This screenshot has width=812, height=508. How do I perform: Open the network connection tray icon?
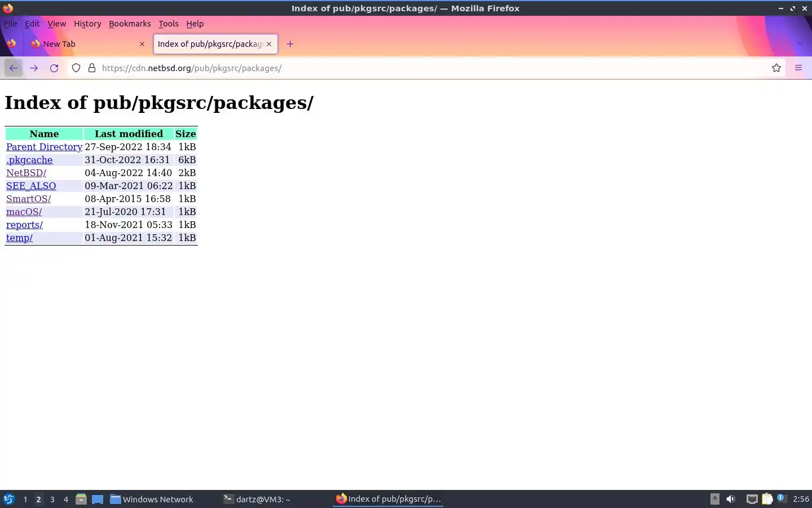tap(752, 499)
